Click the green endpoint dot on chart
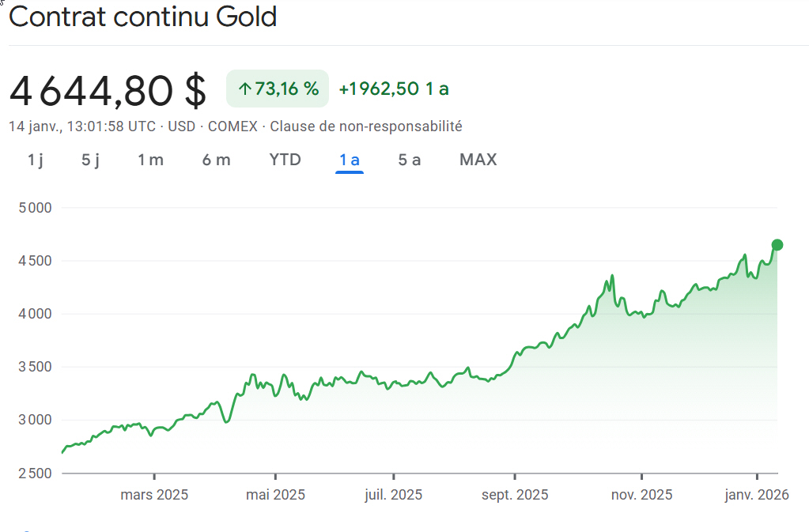 (x=777, y=244)
